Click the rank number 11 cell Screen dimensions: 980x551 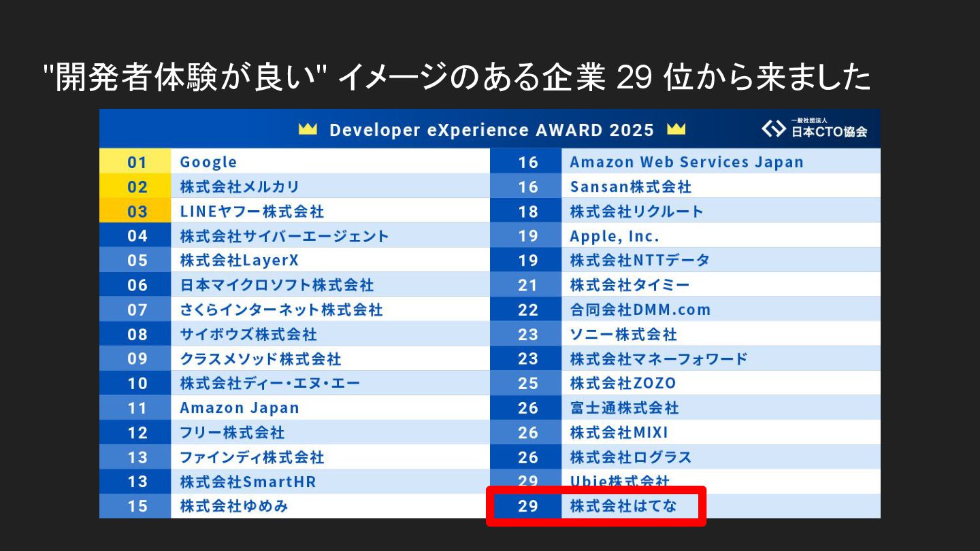point(135,407)
